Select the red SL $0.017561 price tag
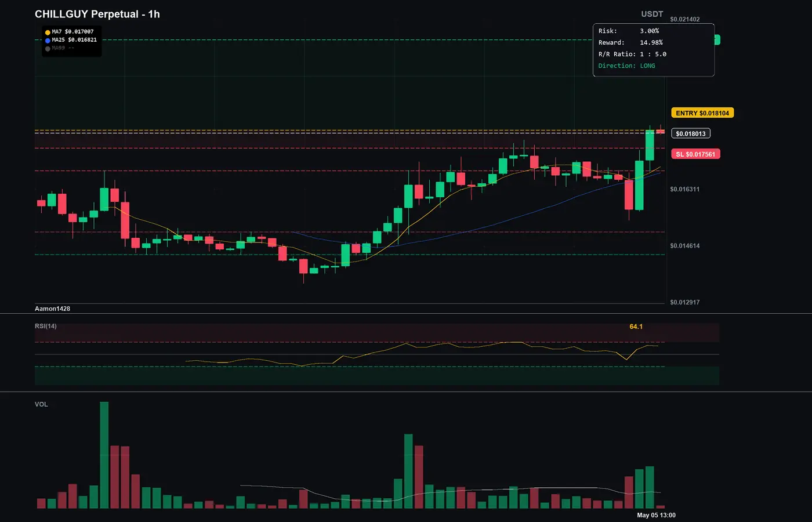812x522 pixels. tap(695, 154)
